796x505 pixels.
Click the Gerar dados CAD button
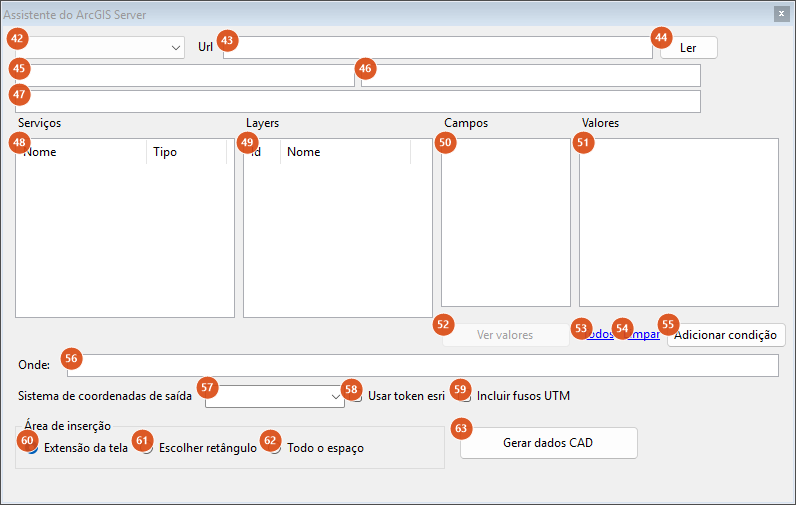(548, 443)
